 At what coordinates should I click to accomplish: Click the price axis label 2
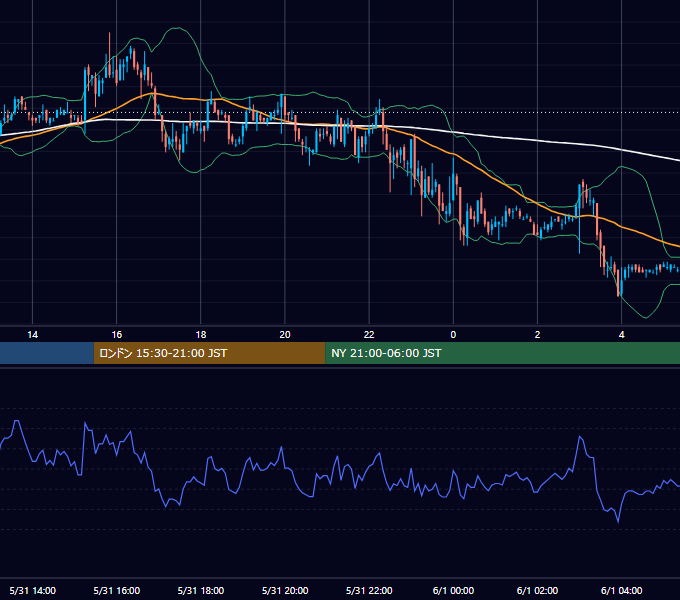point(537,335)
